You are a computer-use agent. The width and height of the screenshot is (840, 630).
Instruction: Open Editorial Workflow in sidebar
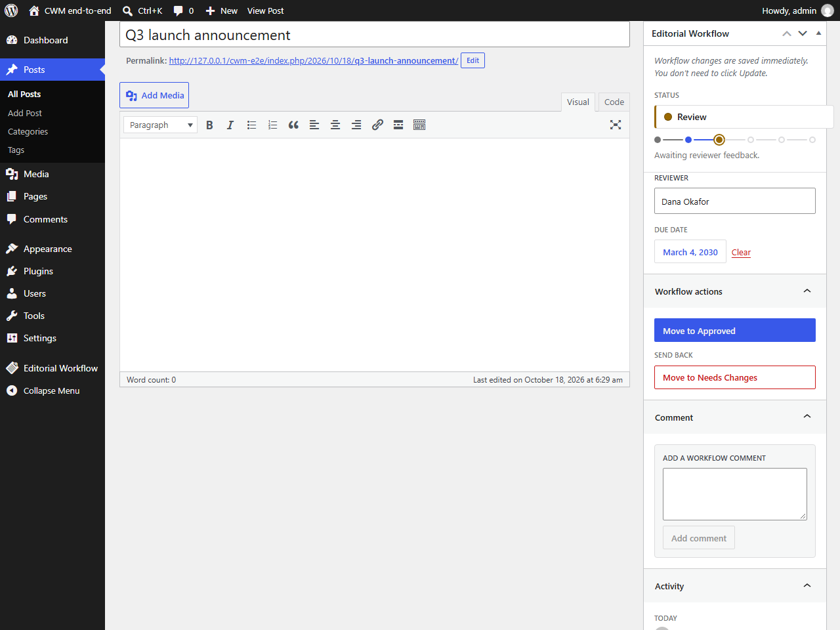pos(52,368)
